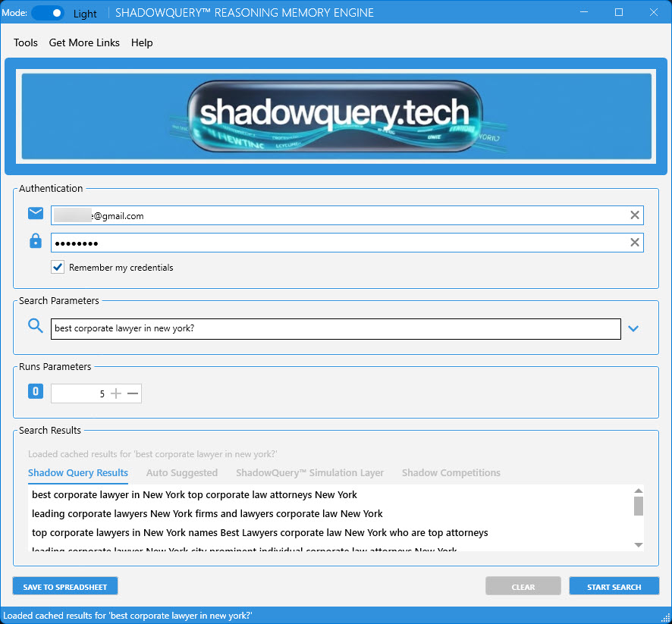The width and height of the screenshot is (672, 624).
Task: Click Save to Spreadsheet button
Action: tap(65, 587)
